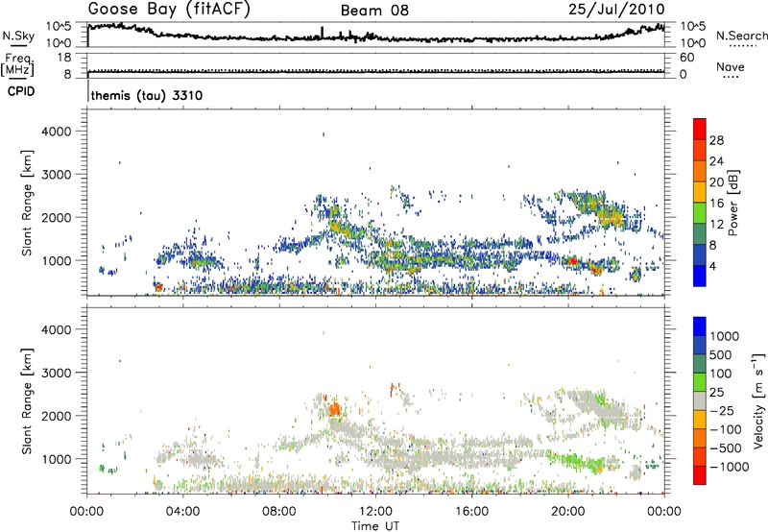The image size is (768, 532).
Task: Click the 04:00 time tick label
Action: (x=182, y=512)
